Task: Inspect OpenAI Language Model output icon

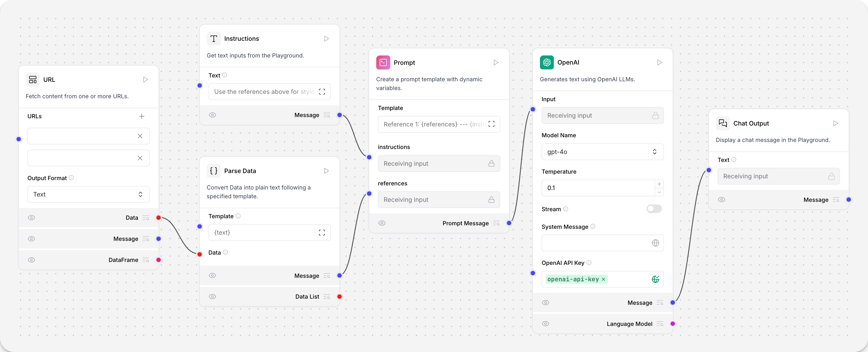Action: [660, 324]
